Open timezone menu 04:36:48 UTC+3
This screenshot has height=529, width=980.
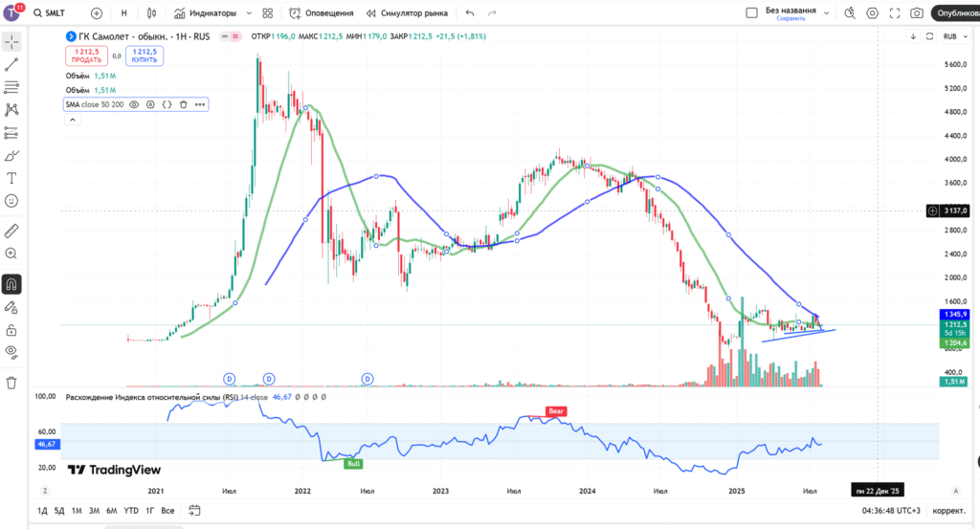891,510
